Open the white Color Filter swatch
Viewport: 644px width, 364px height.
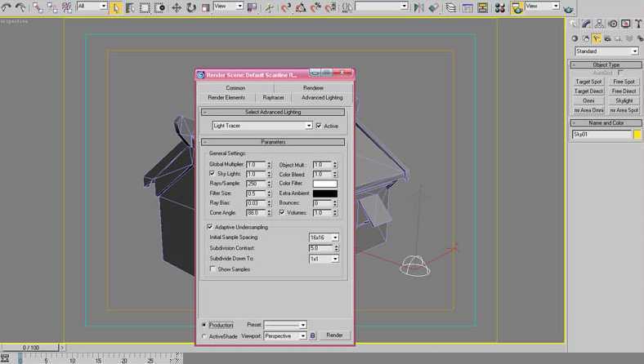click(325, 184)
